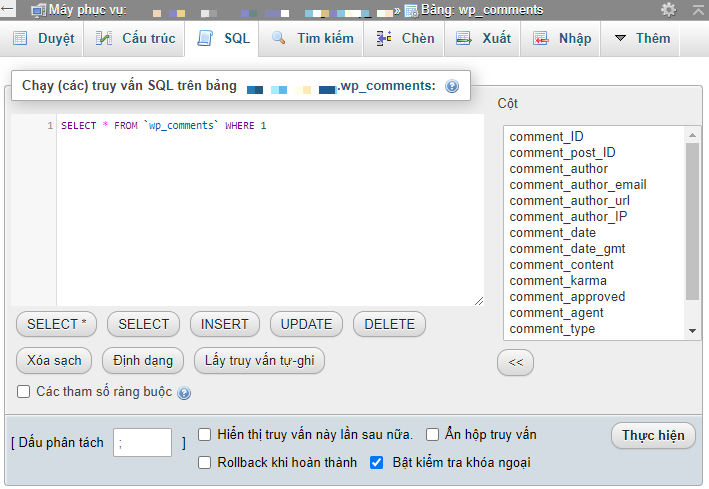Uncheck Bật kiểm tra khóa ngoại
Image resolution: width=709 pixels, height=489 pixels.
point(377,463)
